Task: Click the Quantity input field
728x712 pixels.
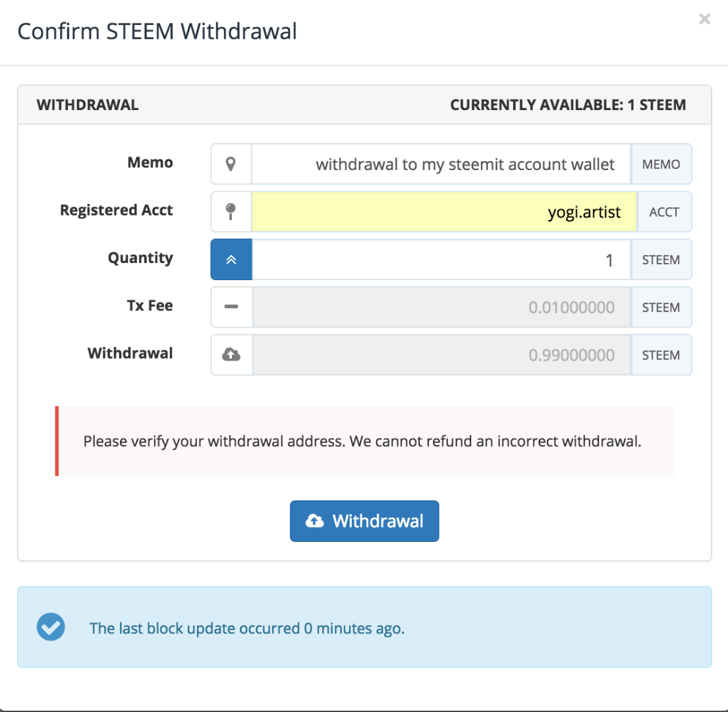Action: tap(441, 259)
